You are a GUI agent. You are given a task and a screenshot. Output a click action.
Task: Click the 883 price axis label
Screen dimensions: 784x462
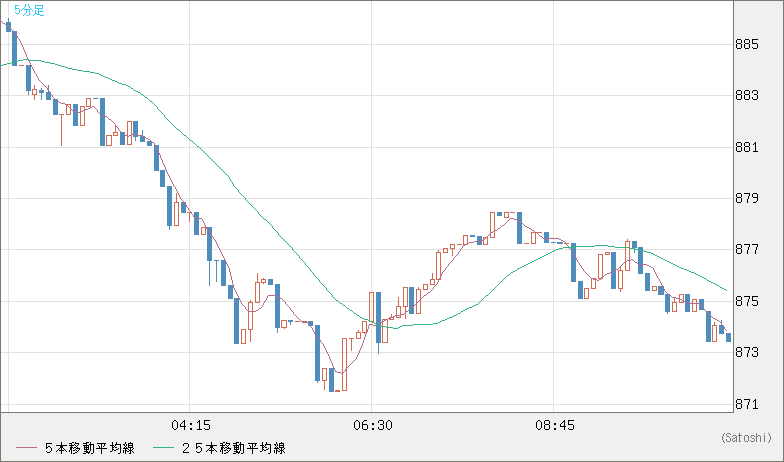click(x=746, y=96)
